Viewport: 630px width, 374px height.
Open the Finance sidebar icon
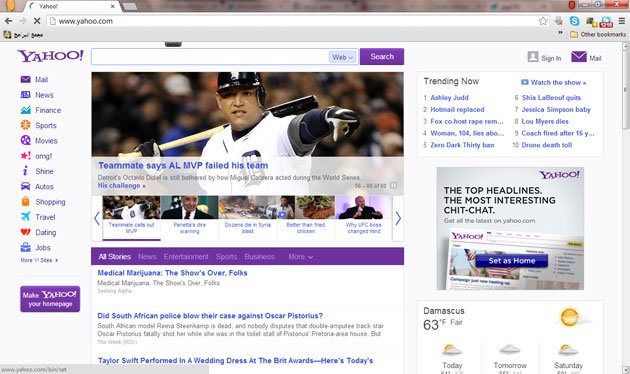point(25,110)
